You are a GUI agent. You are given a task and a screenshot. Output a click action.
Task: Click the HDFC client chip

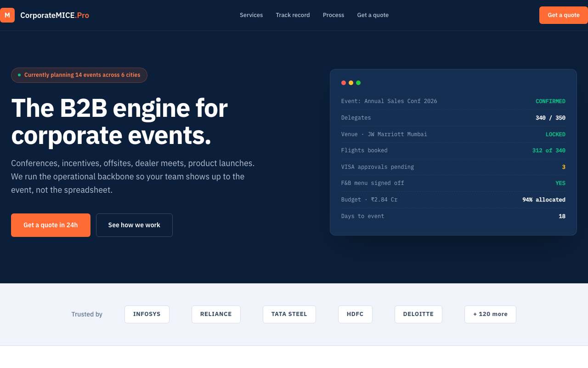click(x=355, y=314)
